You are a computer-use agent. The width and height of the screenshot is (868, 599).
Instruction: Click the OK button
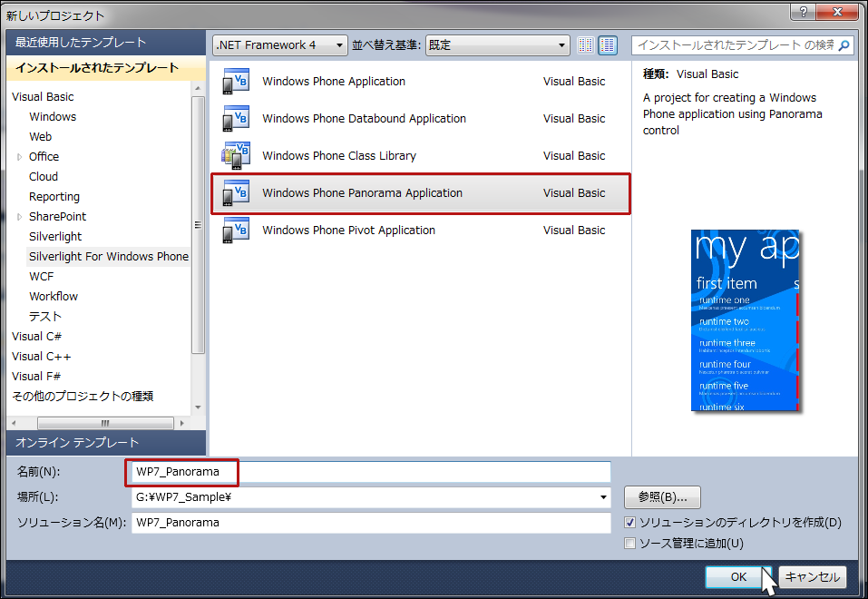(x=738, y=577)
